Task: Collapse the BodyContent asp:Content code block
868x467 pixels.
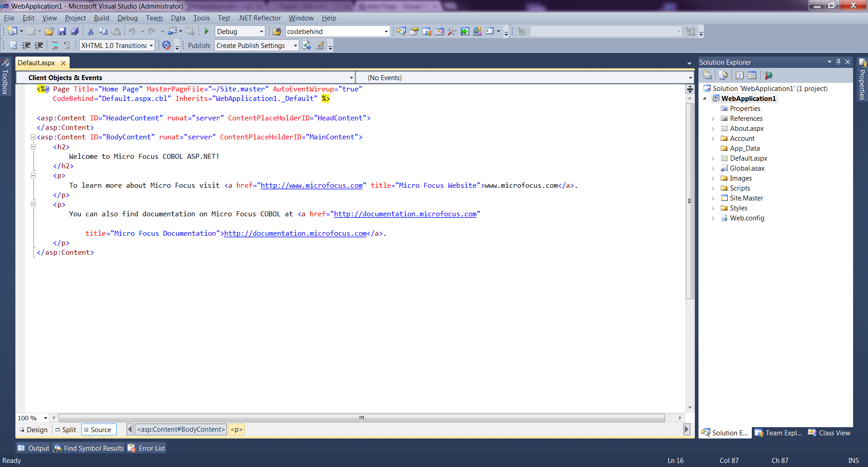Action: pos(33,137)
